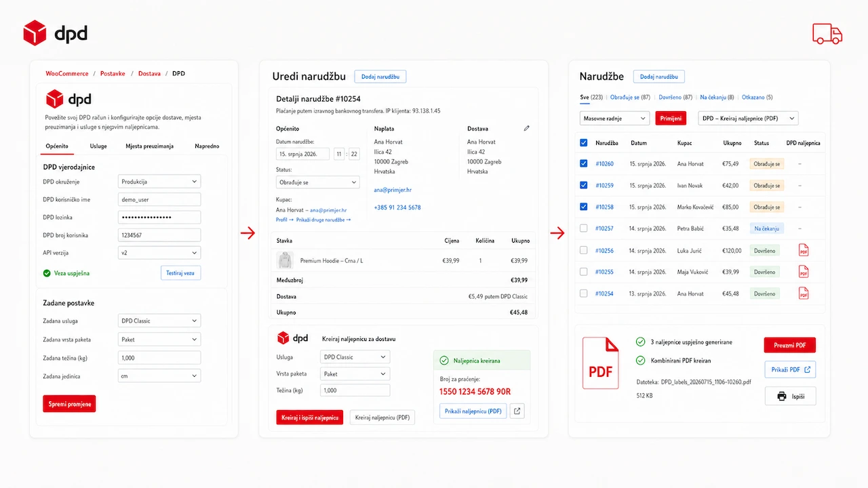The height and width of the screenshot is (488, 868).
Task: Open PDF label icon for order #10255
Action: [804, 272]
